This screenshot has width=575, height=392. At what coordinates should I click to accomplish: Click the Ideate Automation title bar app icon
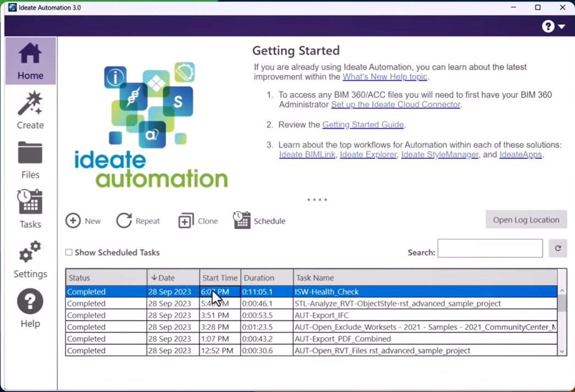point(13,7)
